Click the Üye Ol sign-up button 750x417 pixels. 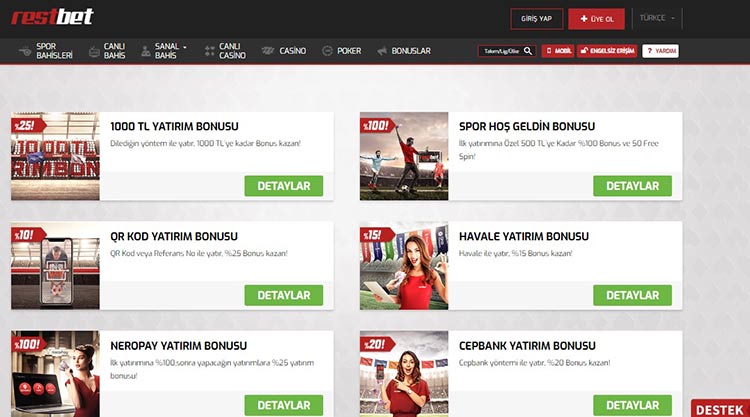coord(596,19)
